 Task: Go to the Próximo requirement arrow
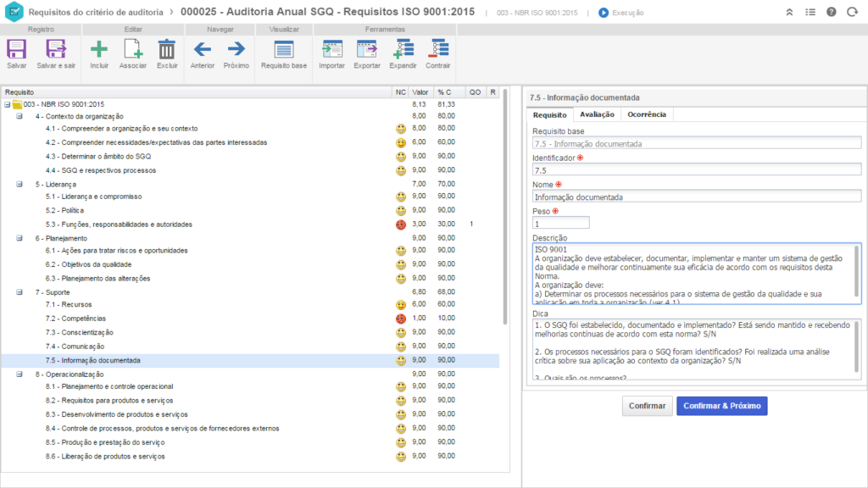236,49
